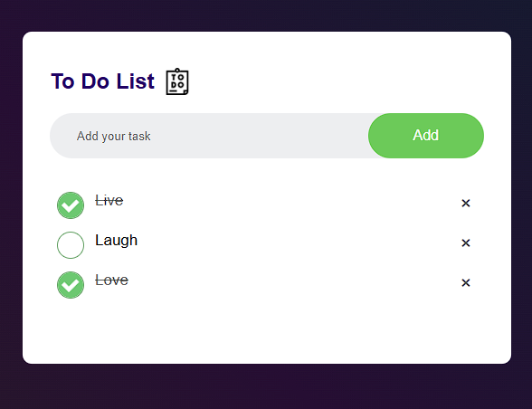The image size is (532, 409).
Task: Remove the Laugh task with its X
Action: coord(465,243)
